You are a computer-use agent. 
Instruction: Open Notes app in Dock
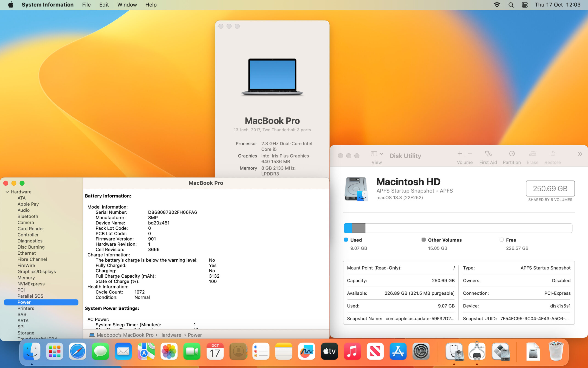284,351
